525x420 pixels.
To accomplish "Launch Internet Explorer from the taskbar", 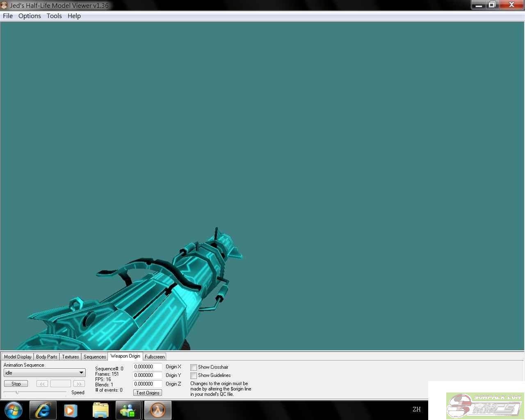I will click(43, 410).
